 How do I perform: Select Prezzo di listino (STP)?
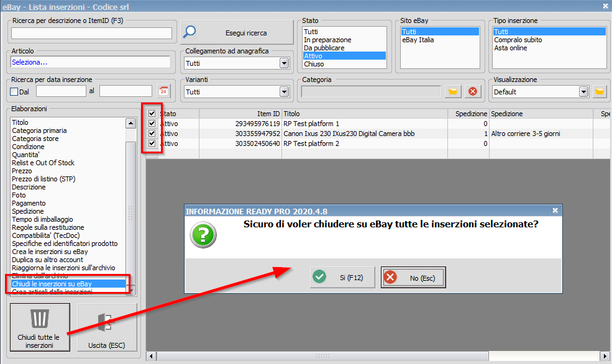68,179
